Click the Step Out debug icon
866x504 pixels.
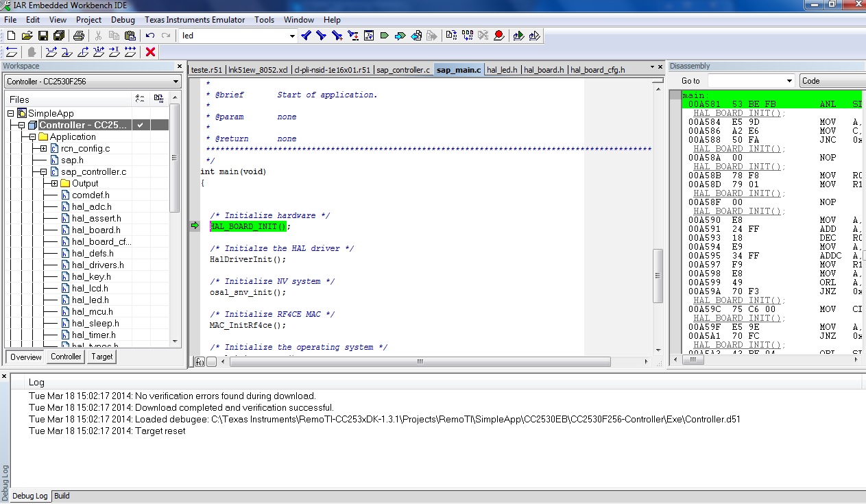coord(82,52)
